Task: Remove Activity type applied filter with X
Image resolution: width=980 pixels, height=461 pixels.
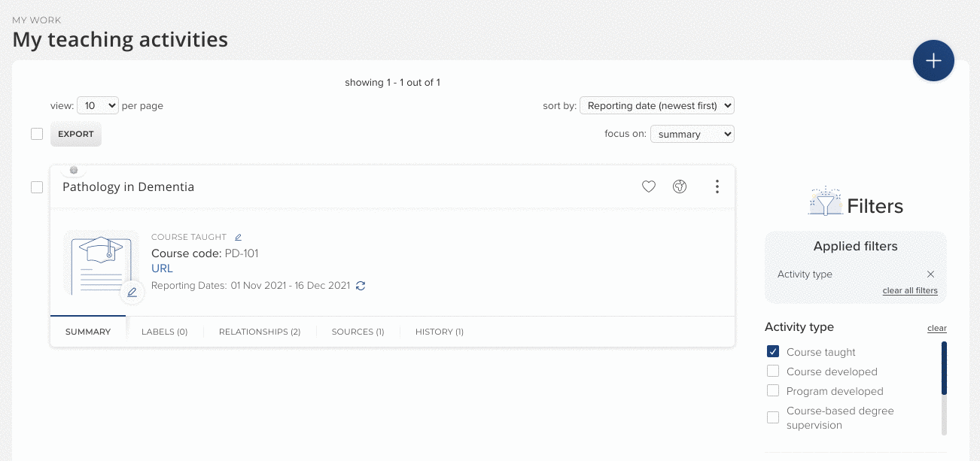Action: click(931, 274)
